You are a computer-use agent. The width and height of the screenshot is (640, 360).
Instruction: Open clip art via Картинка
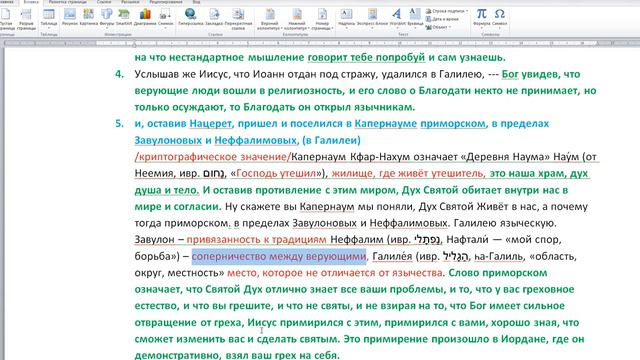[x=89, y=18]
